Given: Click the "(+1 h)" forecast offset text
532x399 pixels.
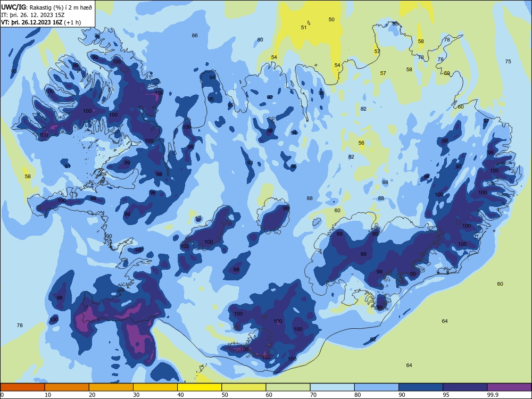Looking at the screenshot, I should [72, 22].
